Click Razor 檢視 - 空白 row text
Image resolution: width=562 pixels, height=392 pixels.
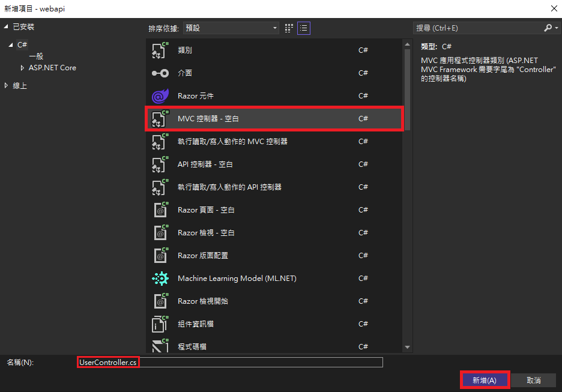coord(206,233)
